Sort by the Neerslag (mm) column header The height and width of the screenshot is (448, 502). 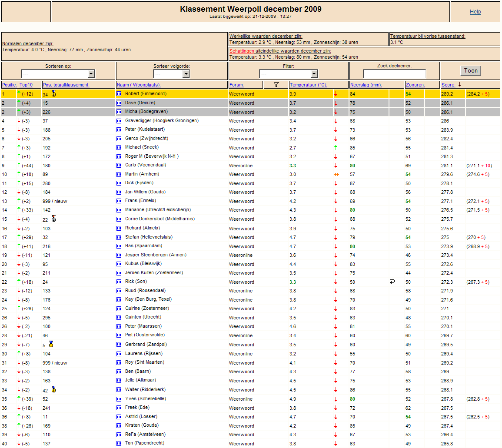pos(366,85)
